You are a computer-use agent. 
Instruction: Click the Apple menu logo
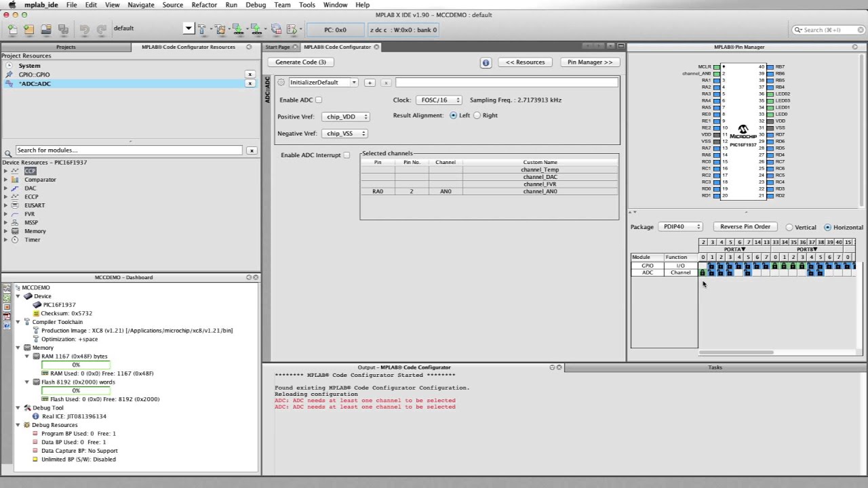(x=12, y=5)
